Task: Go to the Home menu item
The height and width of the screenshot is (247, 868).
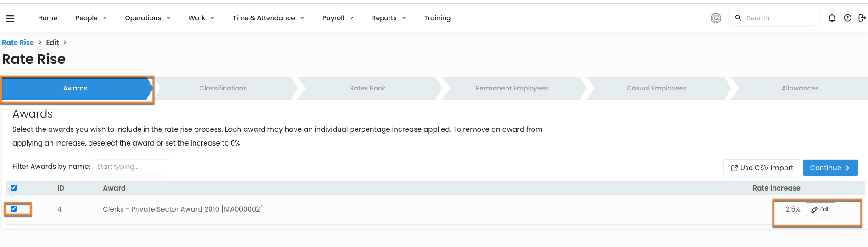Action: tap(48, 18)
